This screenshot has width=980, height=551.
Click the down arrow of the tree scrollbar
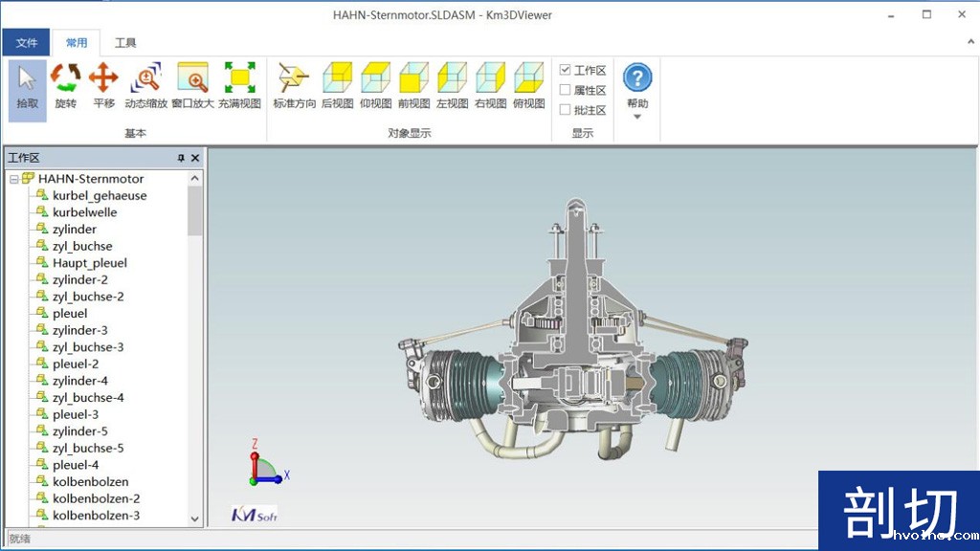pos(195,518)
